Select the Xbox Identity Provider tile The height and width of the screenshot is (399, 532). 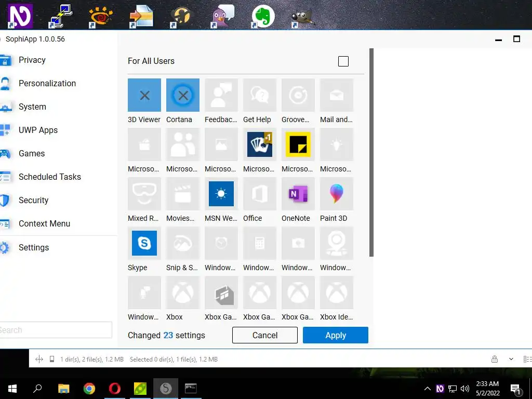(x=337, y=292)
